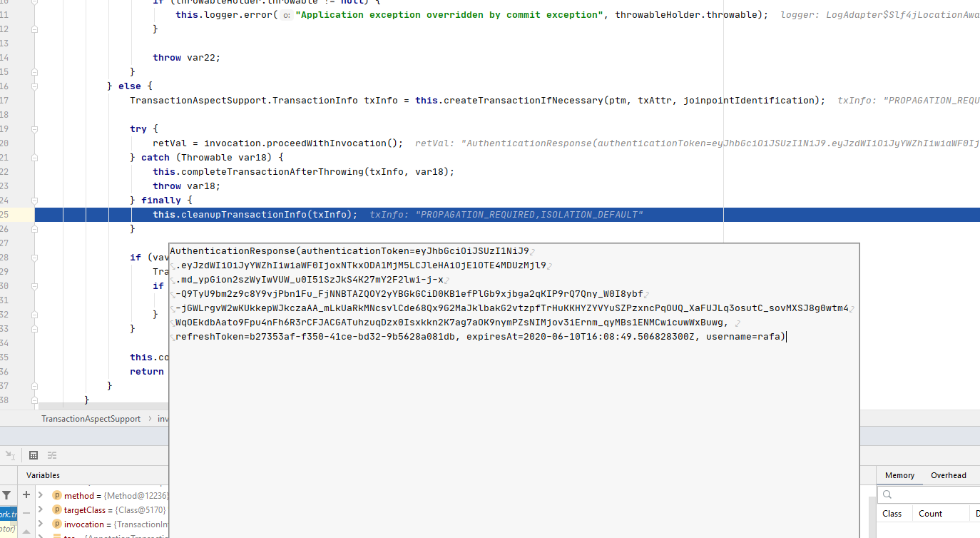Viewport: 980px width, 538px height.
Task: Move watch up with arrow icon
Action: tap(26, 530)
